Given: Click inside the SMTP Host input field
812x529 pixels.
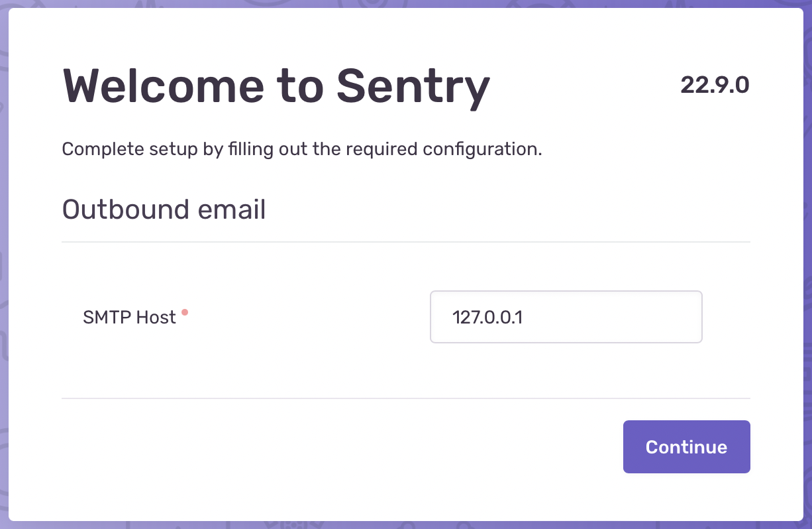Looking at the screenshot, I should point(566,317).
